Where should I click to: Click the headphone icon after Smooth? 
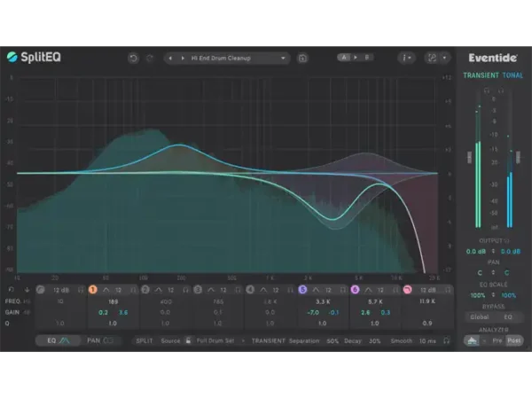pyautogui.click(x=447, y=340)
